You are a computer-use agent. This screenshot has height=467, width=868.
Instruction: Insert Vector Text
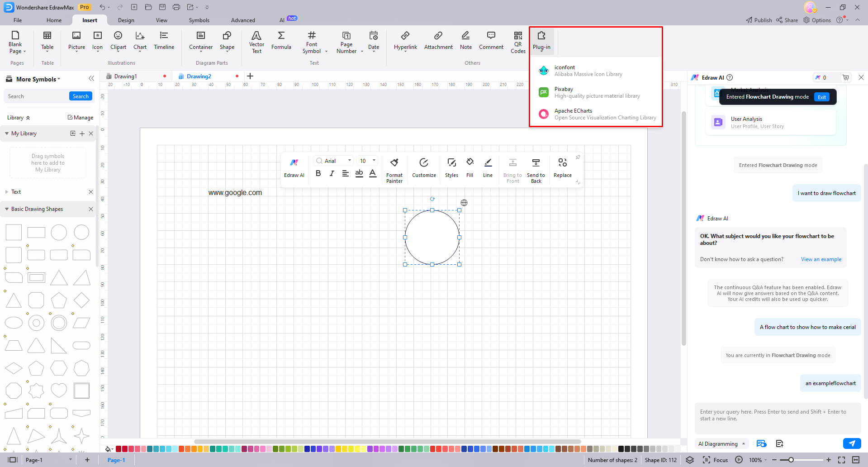pos(256,42)
